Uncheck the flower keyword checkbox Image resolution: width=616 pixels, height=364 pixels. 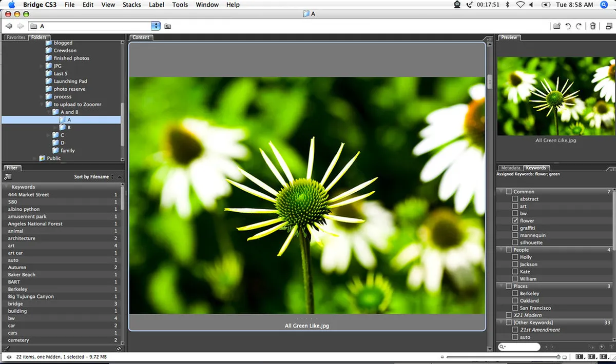pyautogui.click(x=515, y=220)
